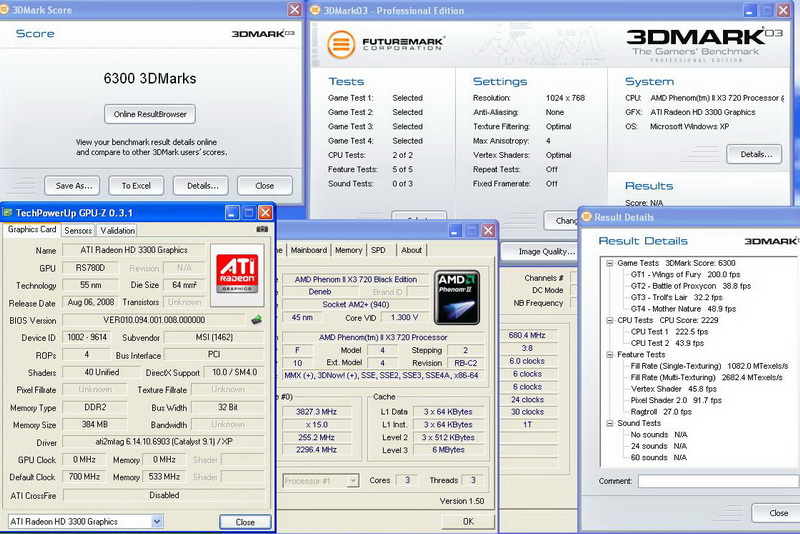This screenshot has width=800, height=534.
Task: Click the CPU-Z instructions field
Action: click(381, 375)
